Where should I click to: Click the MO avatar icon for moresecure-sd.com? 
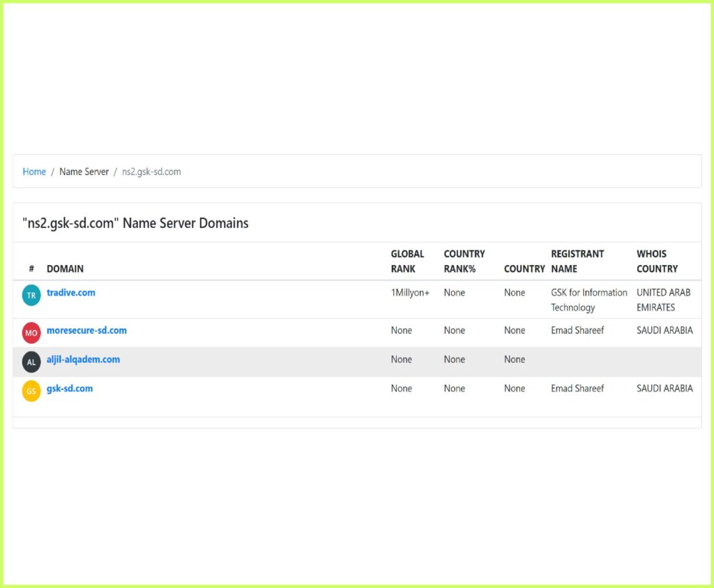[x=31, y=333]
